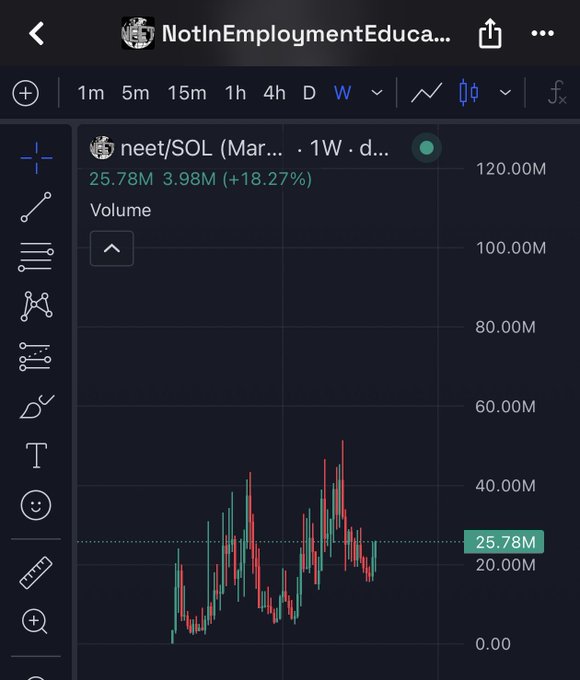Image resolution: width=580 pixels, height=680 pixels.
Task: Select the XABCD pattern tool
Action: pos(36,306)
